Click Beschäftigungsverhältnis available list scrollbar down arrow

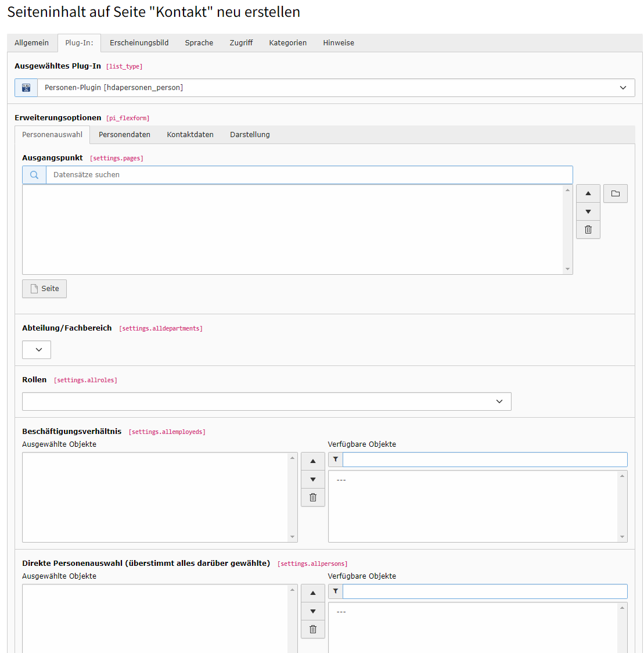pos(623,537)
